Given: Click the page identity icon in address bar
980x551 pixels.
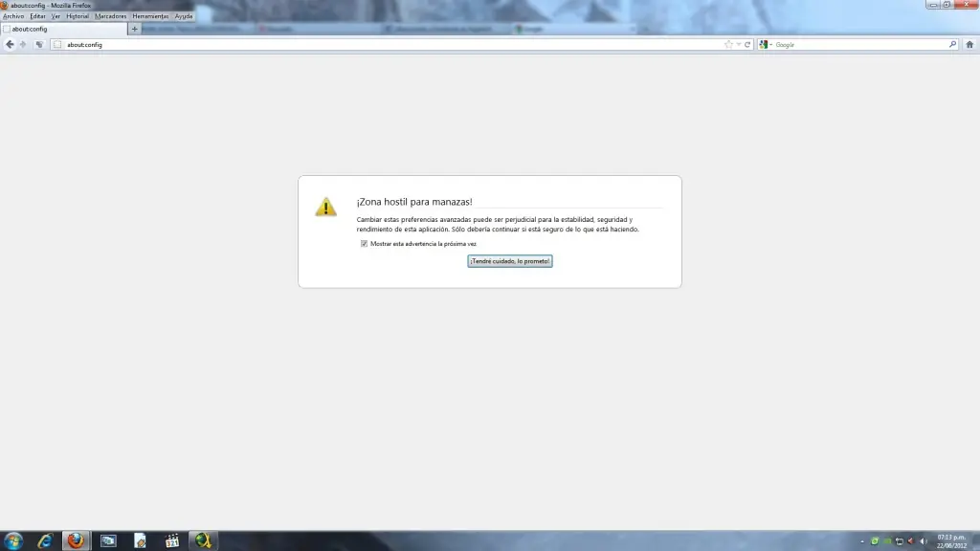Looking at the screenshot, I should (57, 44).
